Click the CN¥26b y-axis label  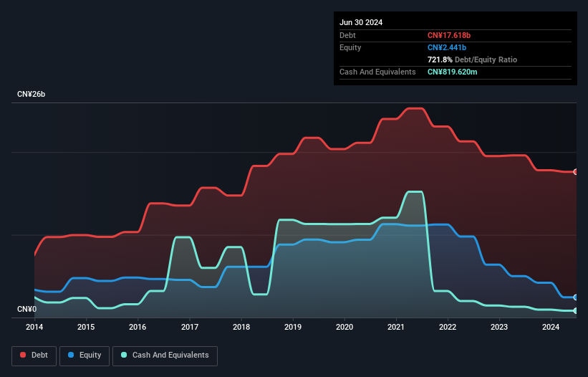[31, 95]
